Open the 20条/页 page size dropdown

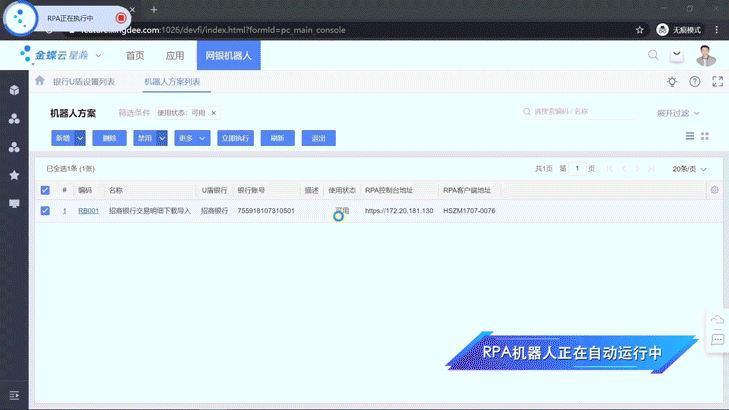click(689, 169)
